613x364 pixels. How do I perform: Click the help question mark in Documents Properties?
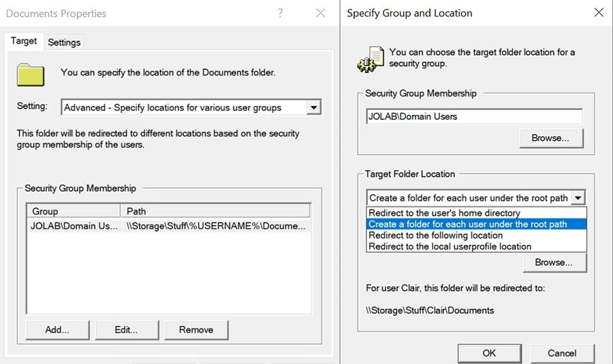pyautogui.click(x=280, y=13)
